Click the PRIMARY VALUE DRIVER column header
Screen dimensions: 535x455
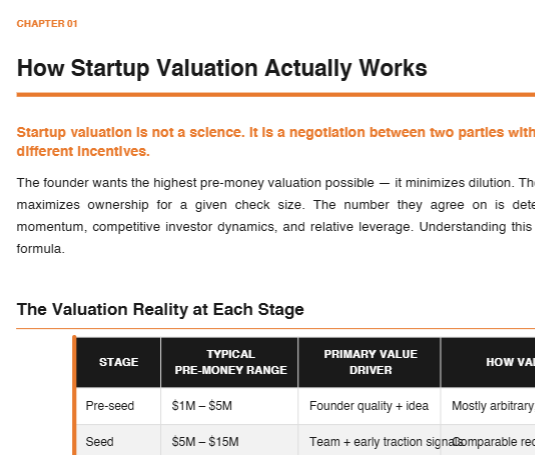pyautogui.click(x=370, y=362)
